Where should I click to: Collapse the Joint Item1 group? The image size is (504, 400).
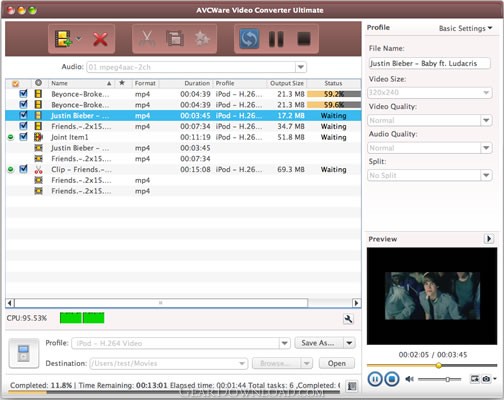[11, 137]
